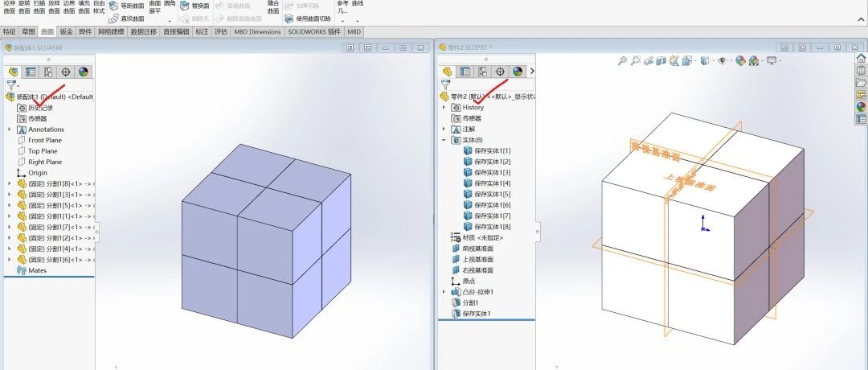Screen dimensions: 868x370
Task: Collapse 实体(8) folder in part tree
Action: [x=444, y=140]
